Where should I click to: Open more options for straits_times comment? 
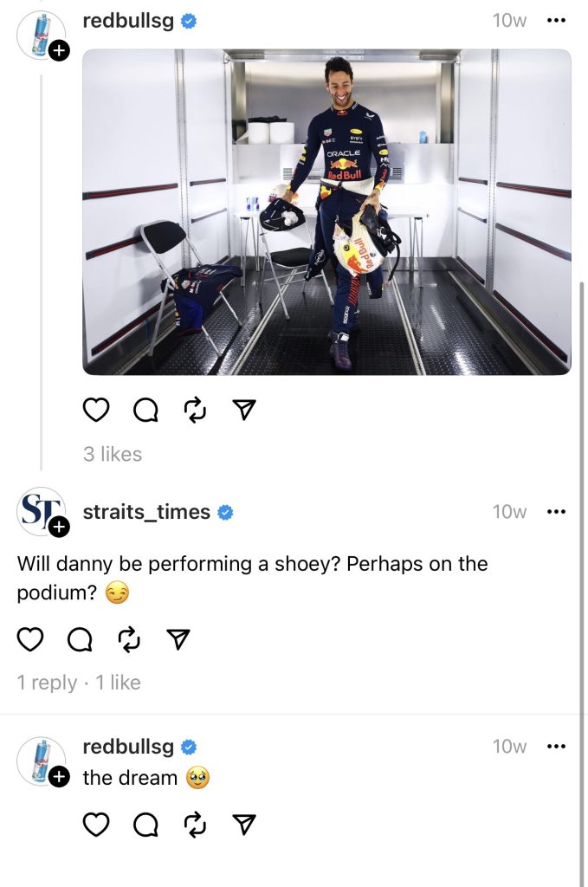point(556,511)
